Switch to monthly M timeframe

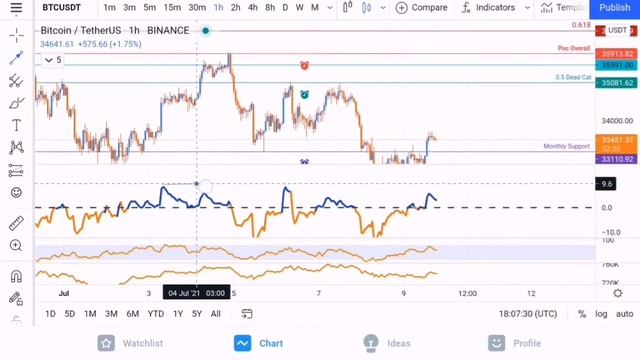coord(315,7)
